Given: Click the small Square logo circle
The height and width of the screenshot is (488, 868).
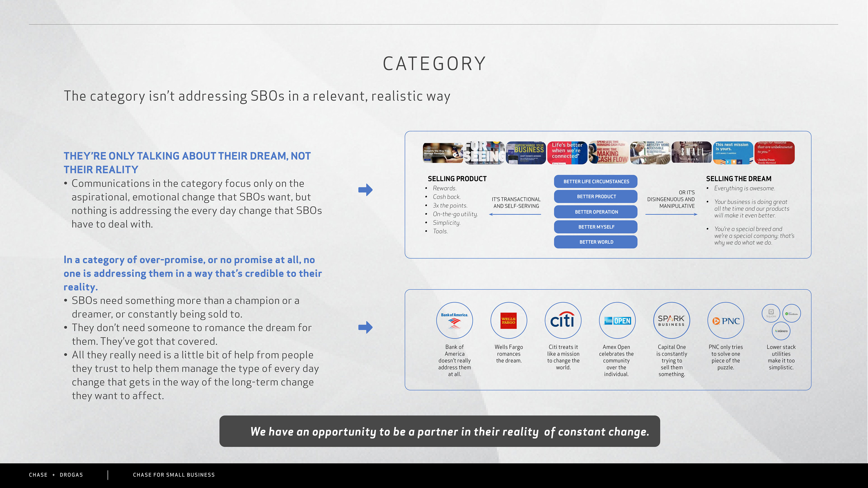Looking at the screenshot, I should coord(771,313).
